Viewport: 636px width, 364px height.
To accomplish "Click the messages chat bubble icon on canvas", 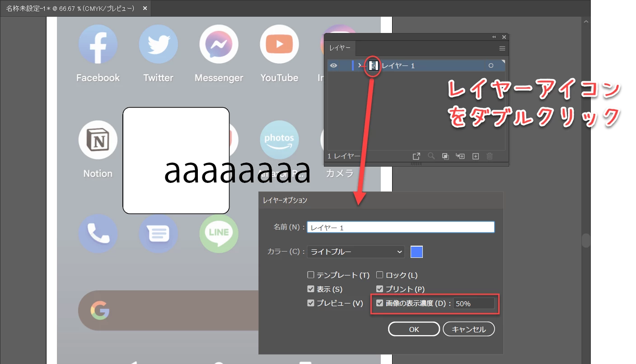I will pos(159,234).
